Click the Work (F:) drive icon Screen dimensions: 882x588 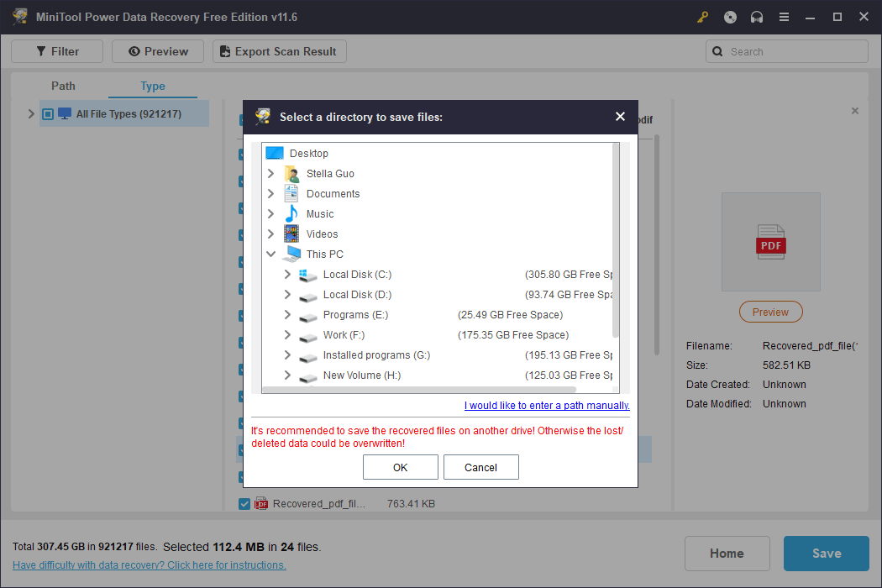[307, 337]
